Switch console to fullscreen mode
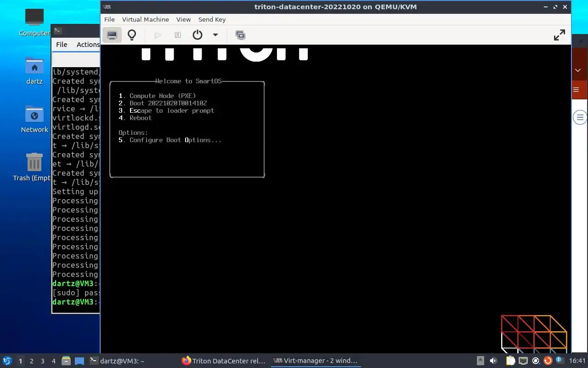Screen dimensions: 588x368 (x=559, y=35)
